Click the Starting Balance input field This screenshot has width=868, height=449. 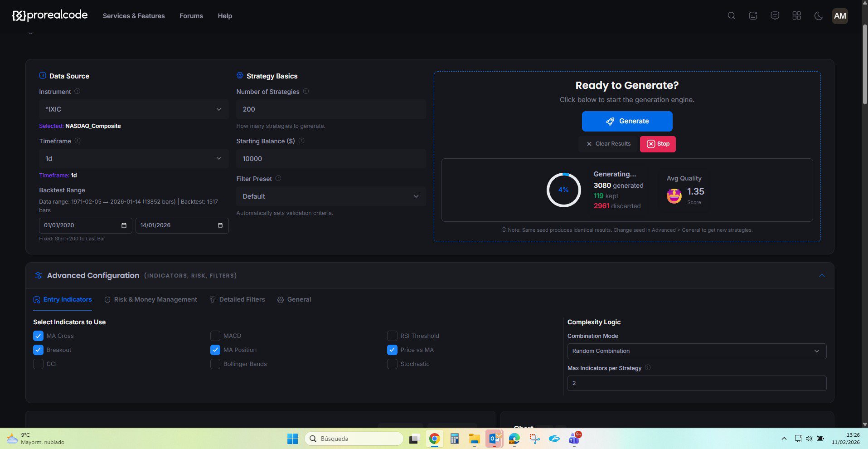pyautogui.click(x=331, y=159)
